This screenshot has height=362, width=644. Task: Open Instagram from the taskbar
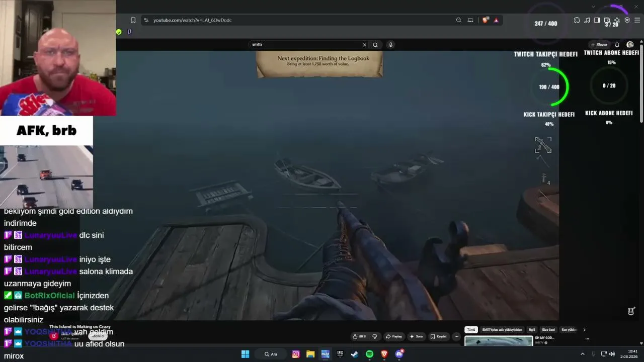(x=296, y=354)
